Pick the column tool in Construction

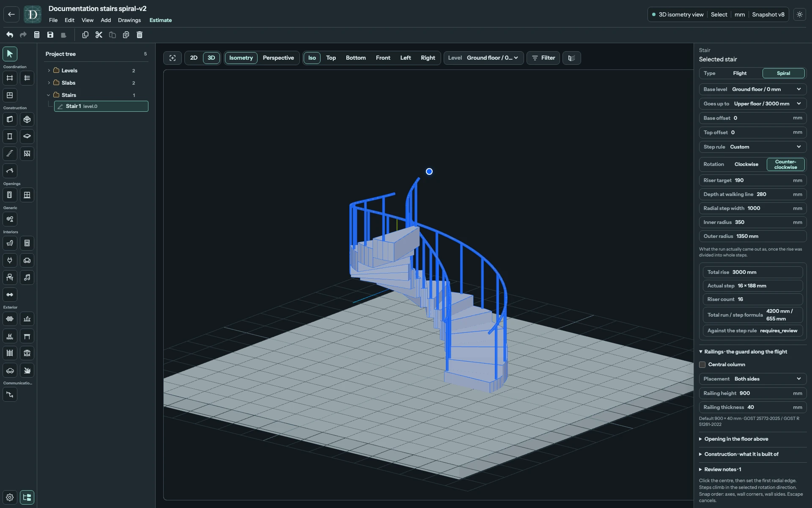click(10, 136)
